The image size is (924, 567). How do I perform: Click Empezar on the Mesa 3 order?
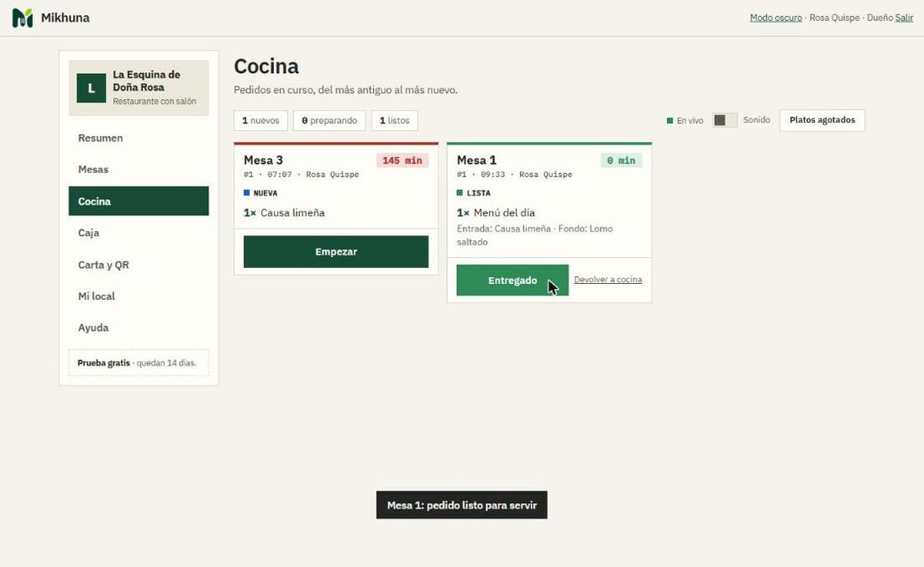pos(336,252)
